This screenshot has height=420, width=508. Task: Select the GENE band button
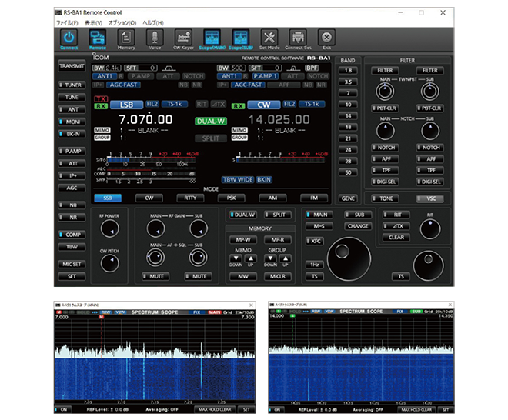click(348, 198)
